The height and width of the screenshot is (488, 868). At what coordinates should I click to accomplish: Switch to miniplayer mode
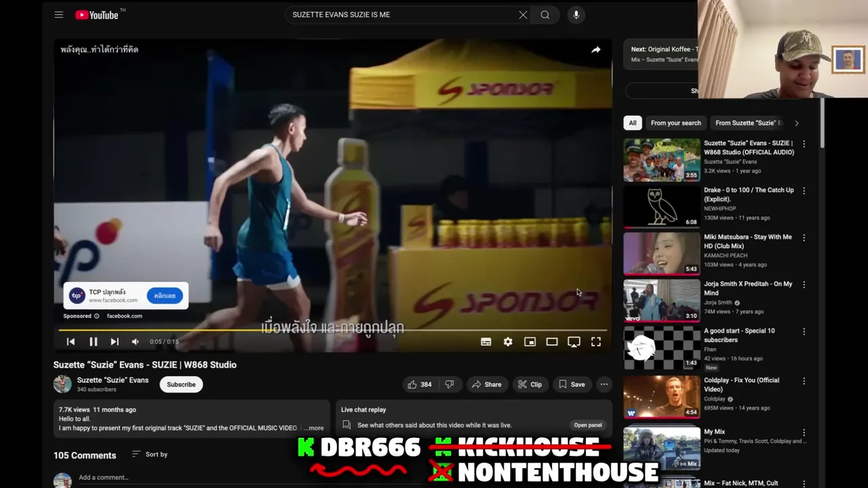[x=530, y=342]
